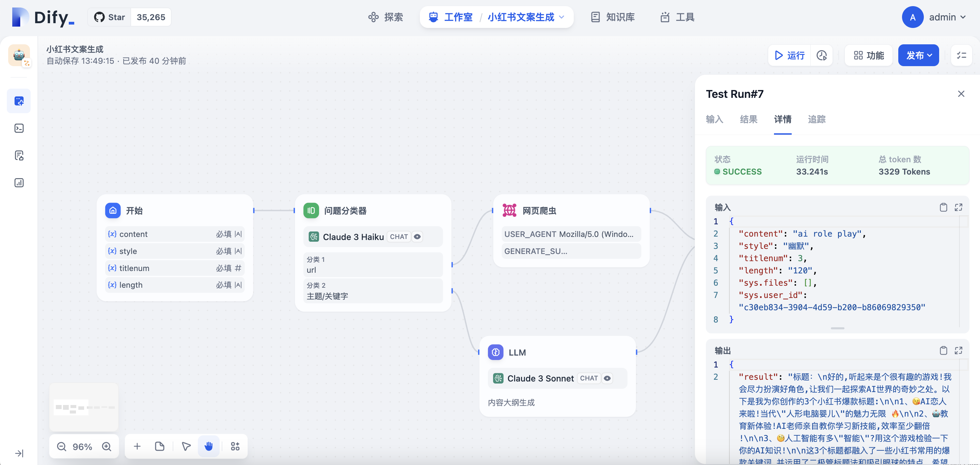Click the add node plus icon
980x465 pixels.
click(137, 446)
